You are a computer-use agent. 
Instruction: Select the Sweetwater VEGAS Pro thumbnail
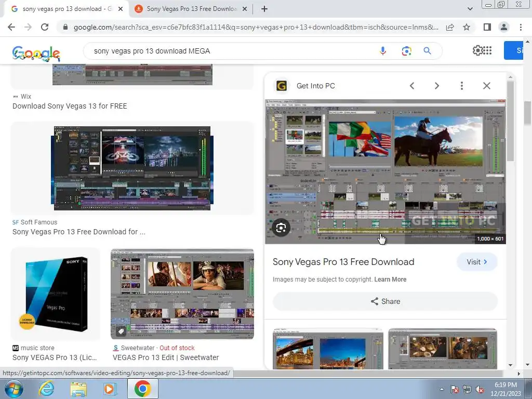pyautogui.click(x=182, y=294)
